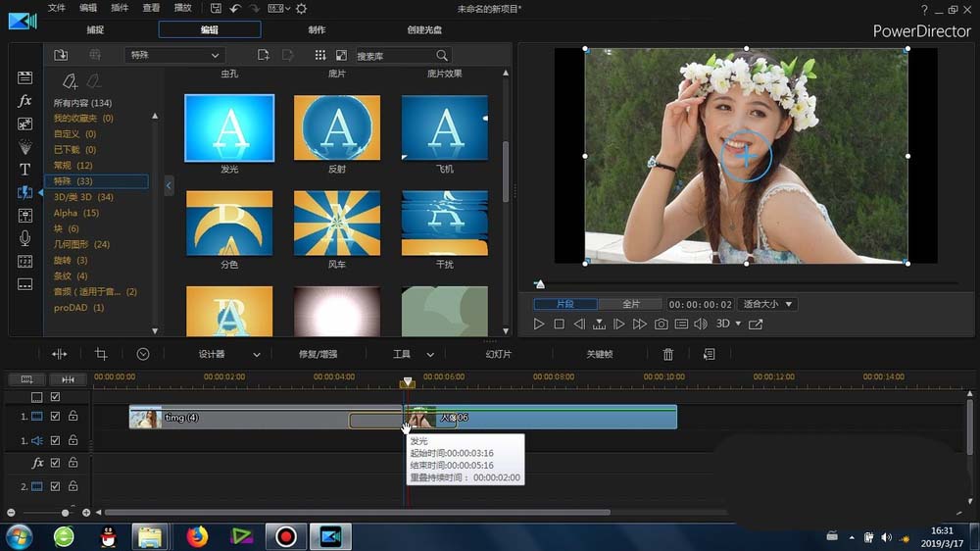
Task: Expand the 适合大小 zoom dropdown
Action: [x=768, y=304]
